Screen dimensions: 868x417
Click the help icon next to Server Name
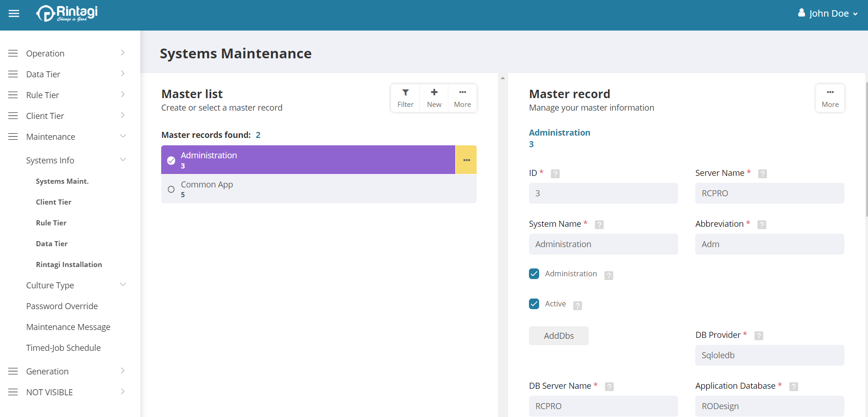coord(762,174)
